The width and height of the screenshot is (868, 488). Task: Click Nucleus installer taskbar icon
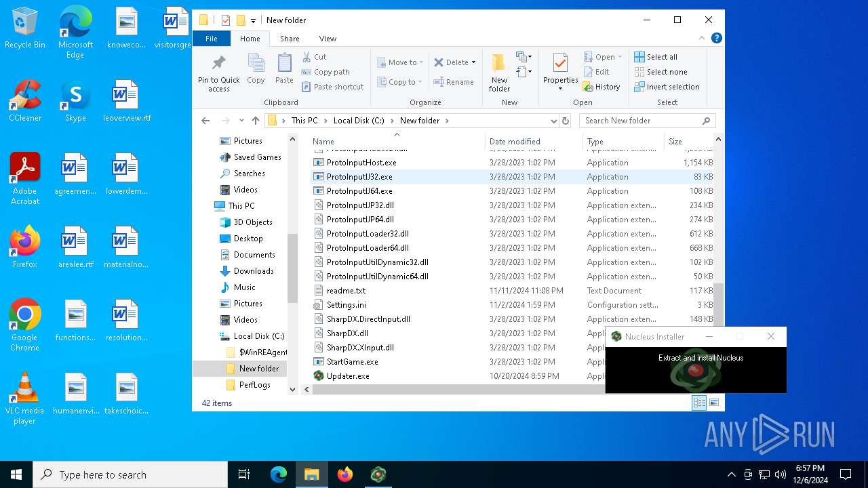point(378,474)
